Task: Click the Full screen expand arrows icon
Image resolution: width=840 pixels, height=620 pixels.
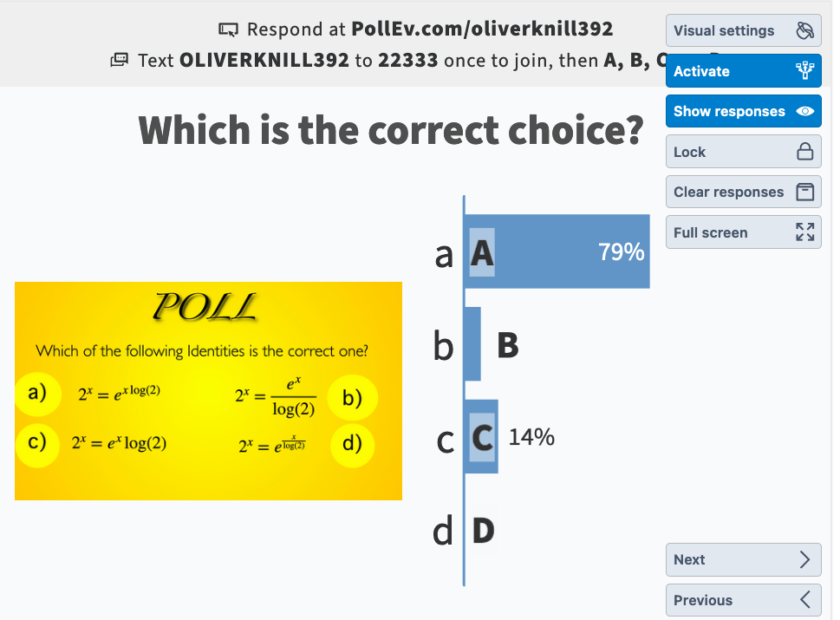Action: 804,232
